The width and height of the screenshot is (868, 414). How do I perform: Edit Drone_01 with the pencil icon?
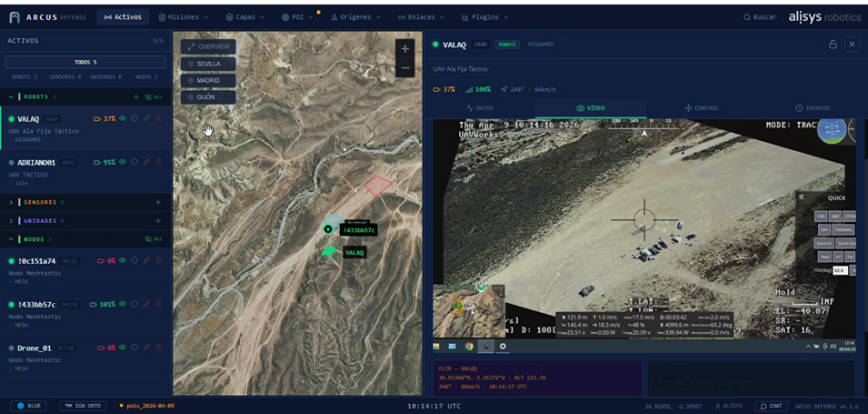[146, 348]
